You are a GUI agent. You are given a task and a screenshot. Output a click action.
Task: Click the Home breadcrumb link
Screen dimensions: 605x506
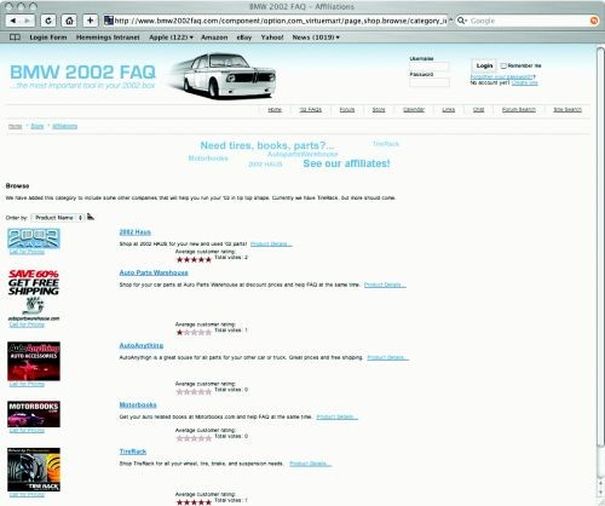(x=15, y=127)
